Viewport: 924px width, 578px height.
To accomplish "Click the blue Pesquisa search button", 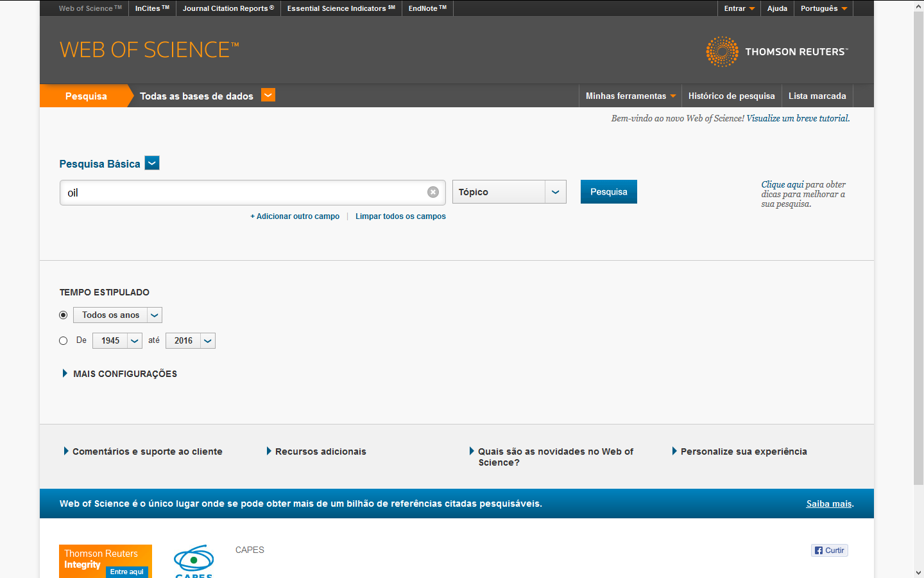I will tap(609, 191).
